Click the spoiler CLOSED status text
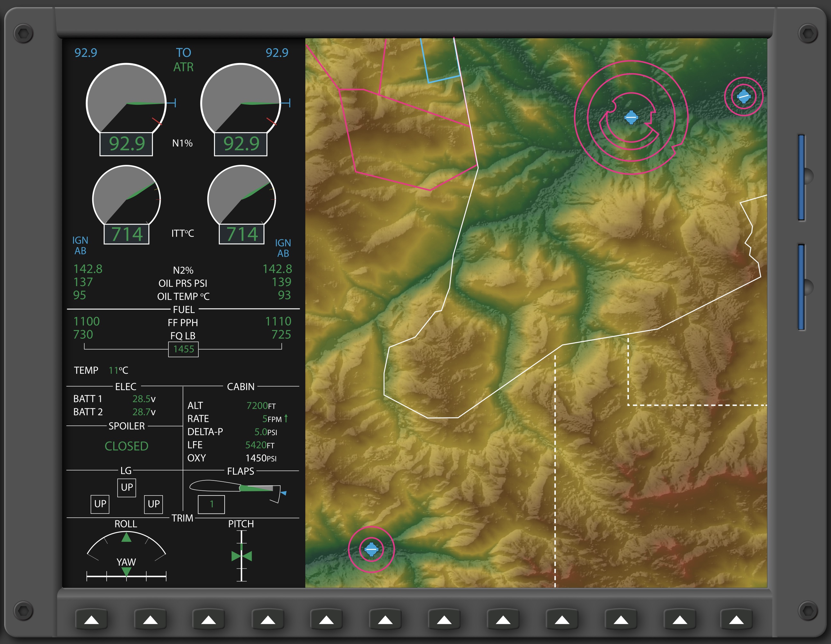 (126, 446)
